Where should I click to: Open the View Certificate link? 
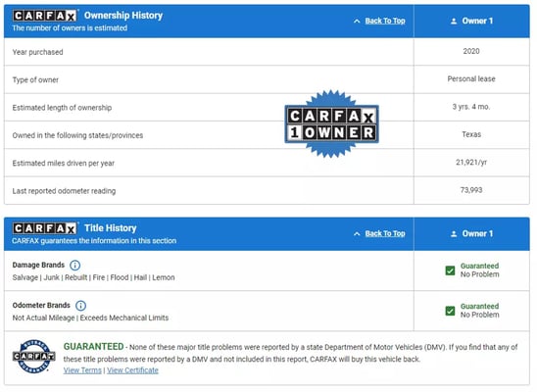tap(132, 370)
